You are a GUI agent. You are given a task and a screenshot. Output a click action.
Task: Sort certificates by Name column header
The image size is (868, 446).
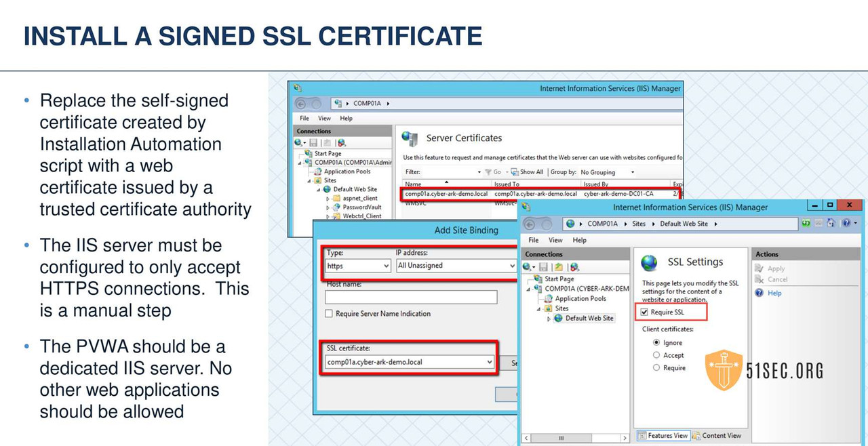pos(447,184)
